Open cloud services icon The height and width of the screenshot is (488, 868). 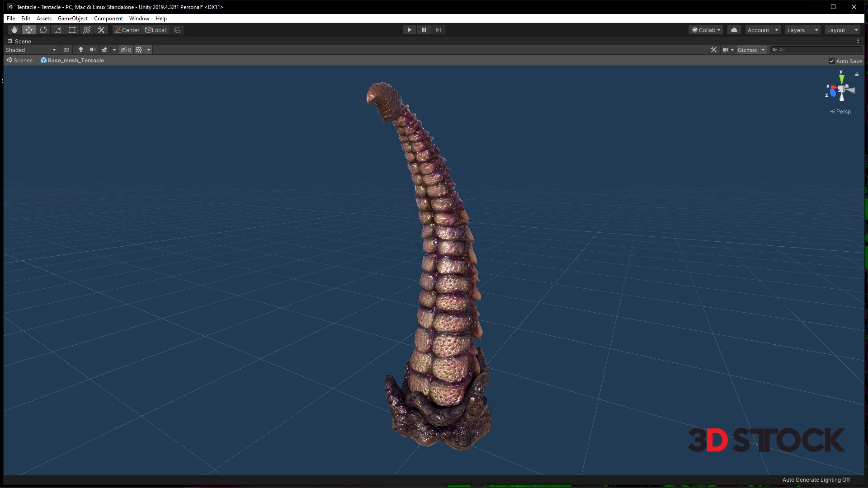(x=734, y=30)
